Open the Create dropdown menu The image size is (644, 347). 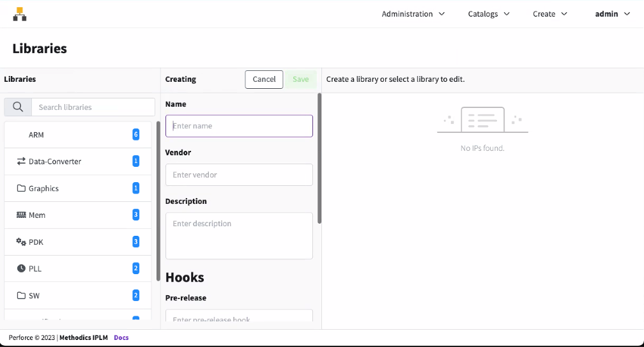pyautogui.click(x=550, y=14)
